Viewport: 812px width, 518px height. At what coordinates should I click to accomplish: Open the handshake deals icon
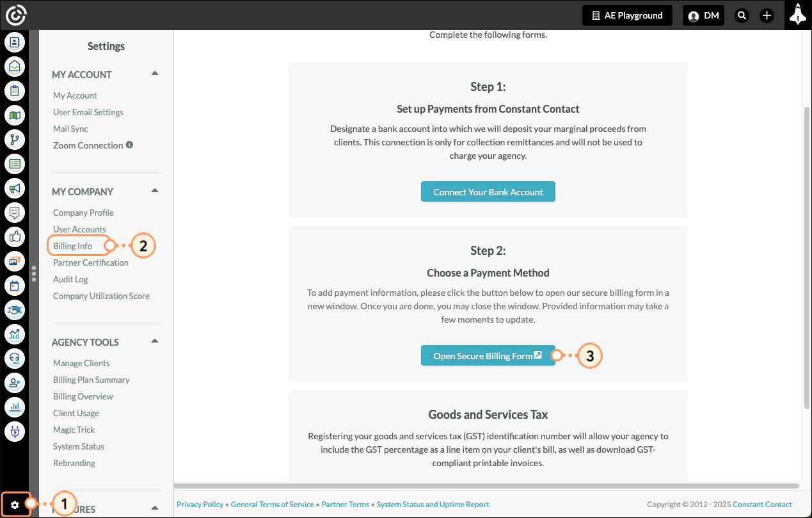15,310
